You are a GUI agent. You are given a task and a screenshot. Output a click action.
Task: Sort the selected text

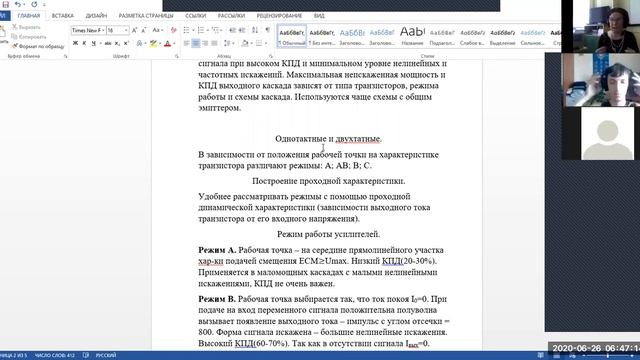point(255,30)
